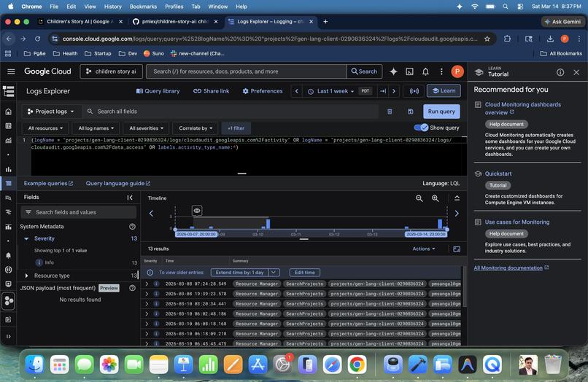Click Run query button
Image resolution: width=588 pixels, height=382 pixels.
pyautogui.click(x=441, y=112)
